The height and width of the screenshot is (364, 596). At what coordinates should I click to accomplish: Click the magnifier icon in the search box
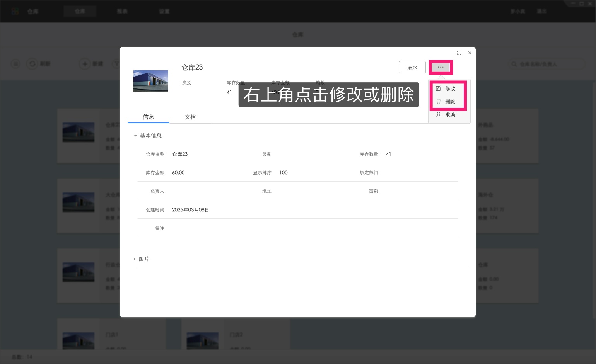[514, 64]
